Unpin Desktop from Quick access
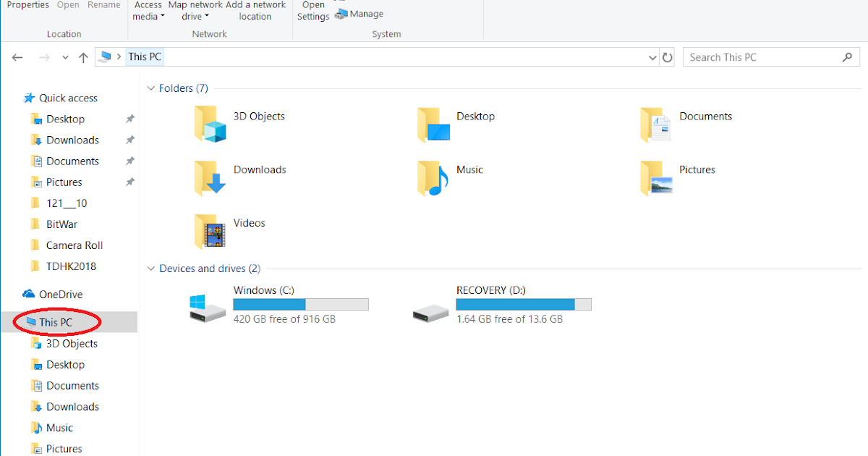 [x=129, y=119]
